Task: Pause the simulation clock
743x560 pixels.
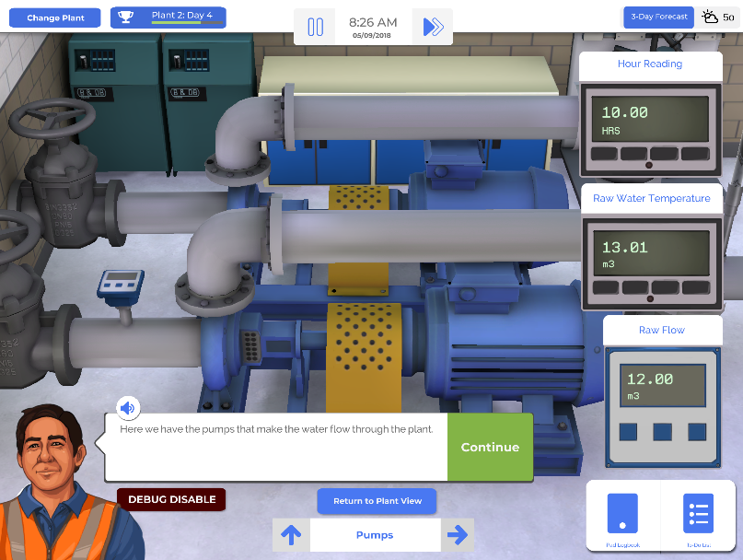Action: (x=315, y=27)
